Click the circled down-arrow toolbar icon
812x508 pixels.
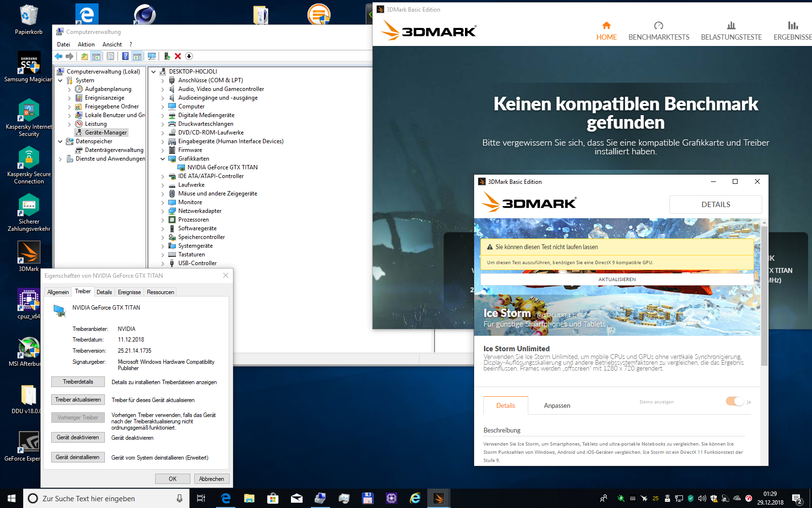(x=189, y=57)
